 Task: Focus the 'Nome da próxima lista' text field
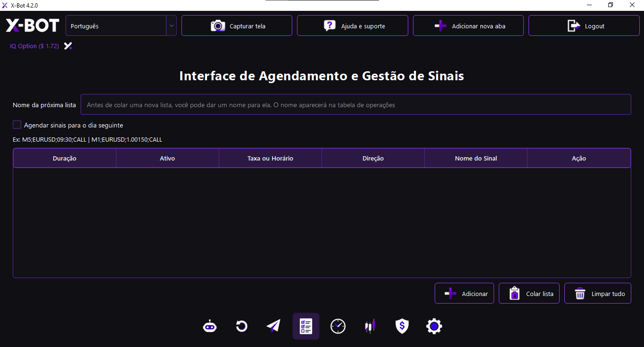tap(355, 105)
